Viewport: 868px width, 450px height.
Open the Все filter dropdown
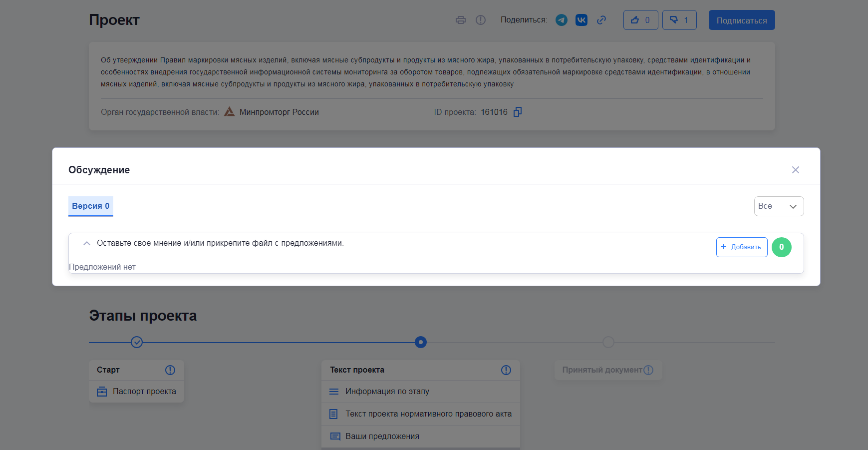tap(779, 206)
